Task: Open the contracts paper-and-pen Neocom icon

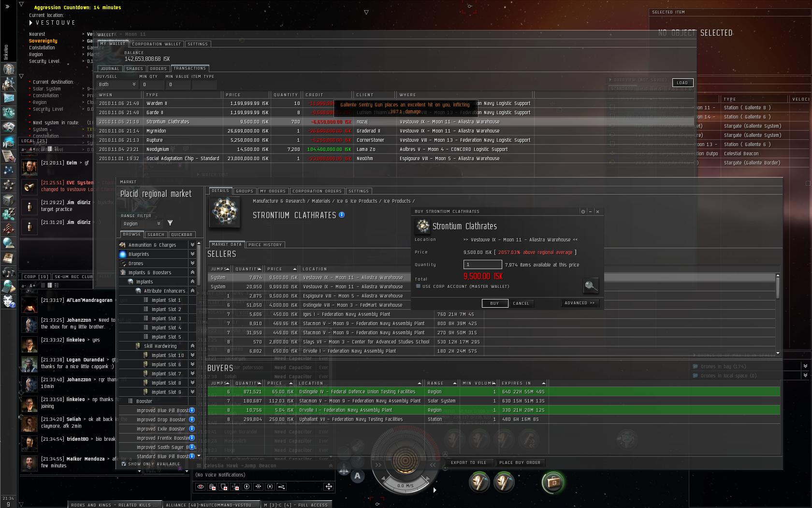Action: [8, 156]
